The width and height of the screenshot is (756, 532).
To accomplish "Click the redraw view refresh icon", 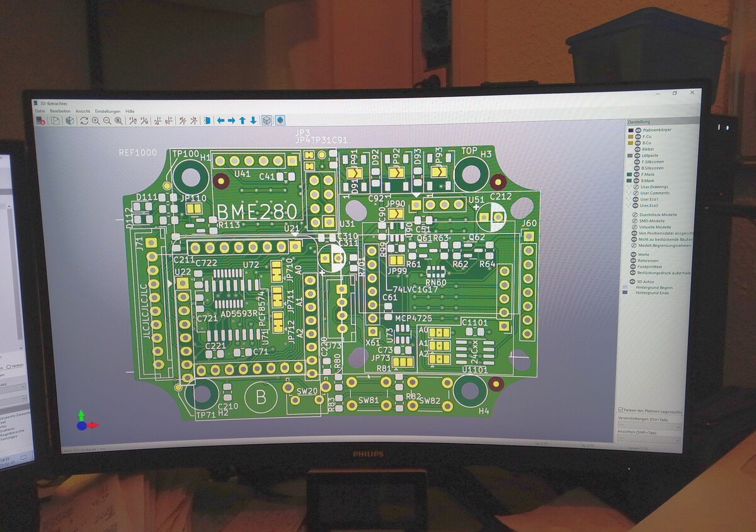I will coord(84,121).
